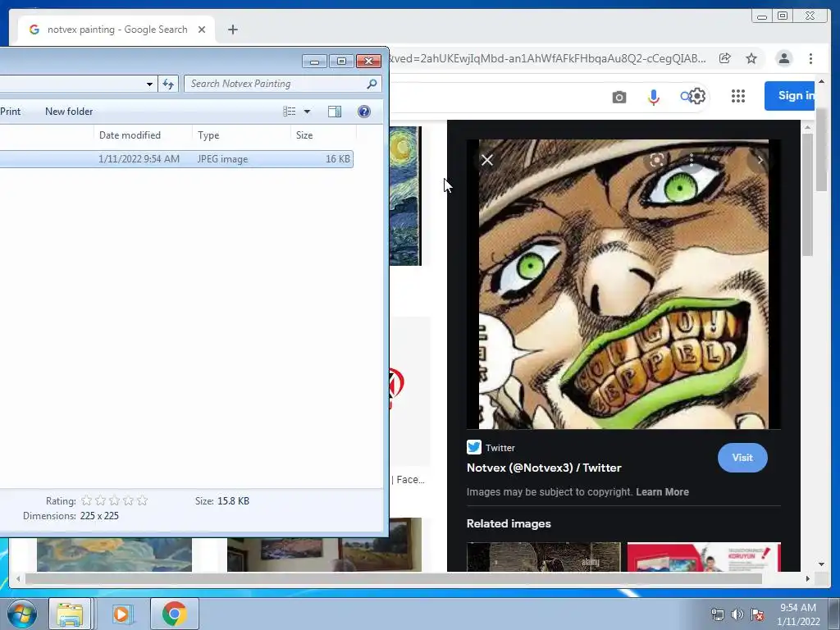Open the Windows Start menu

coord(21,614)
